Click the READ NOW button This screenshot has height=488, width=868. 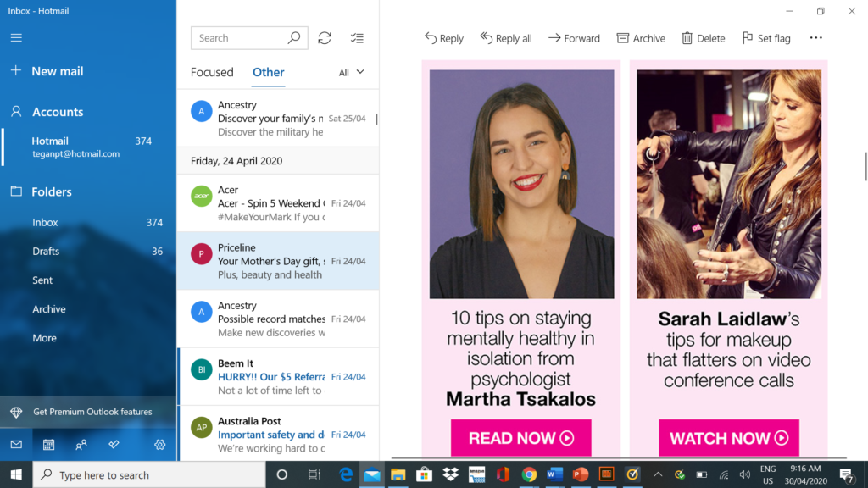tap(520, 438)
